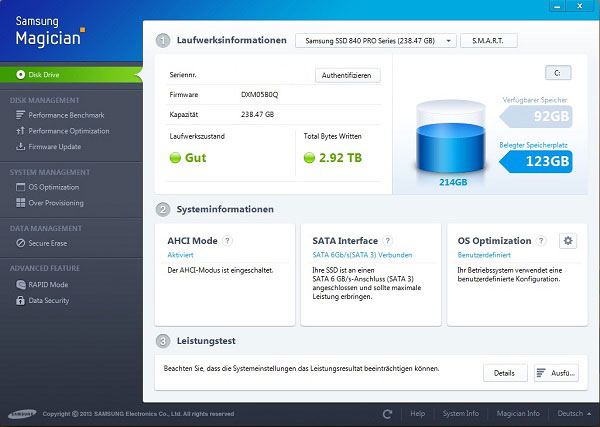This screenshot has width=600, height=427.
Task: Click the Laufwerksinformationen heading
Action: pyautogui.click(x=232, y=40)
